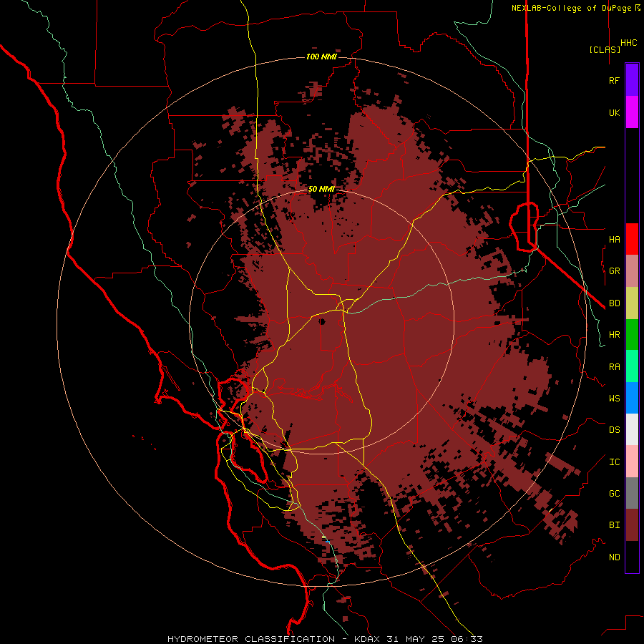Click the ND legend label
644x644 pixels.
(614, 557)
